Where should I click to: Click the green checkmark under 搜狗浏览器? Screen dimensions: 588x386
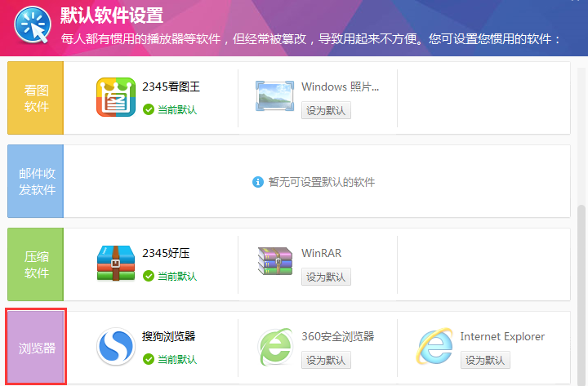[149, 359]
